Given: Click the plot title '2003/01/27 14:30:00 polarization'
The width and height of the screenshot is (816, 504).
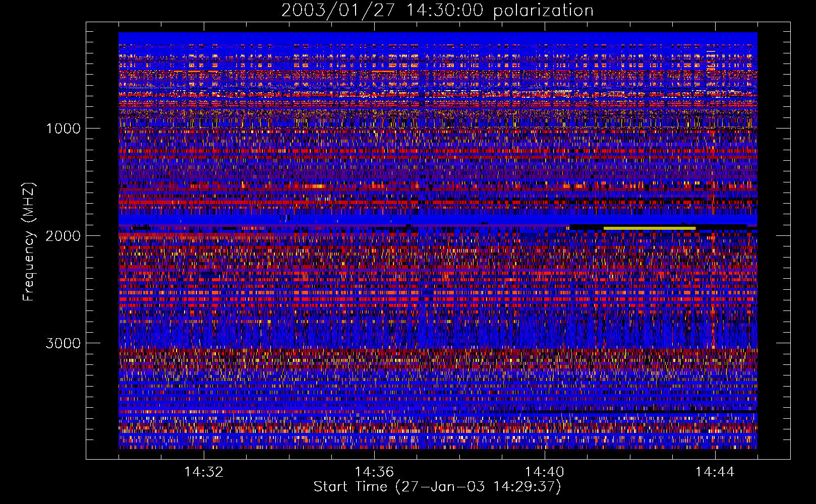Looking at the screenshot, I should click(437, 11).
